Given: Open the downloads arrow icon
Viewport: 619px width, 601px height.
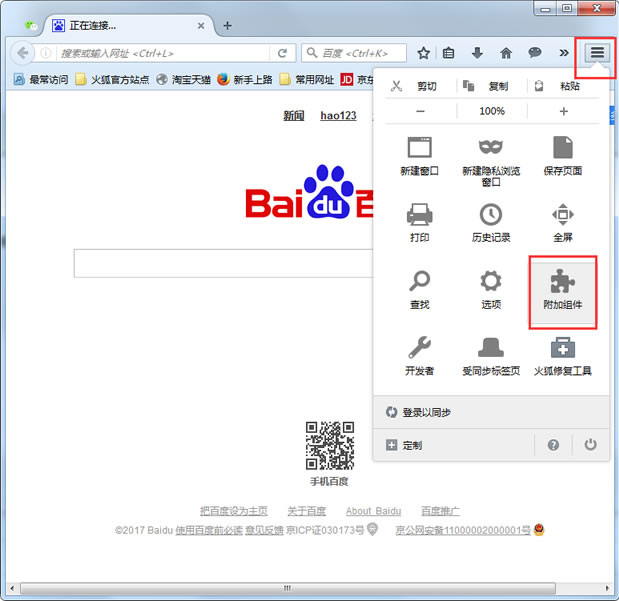Looking at the screenshot, I should 477,53.
